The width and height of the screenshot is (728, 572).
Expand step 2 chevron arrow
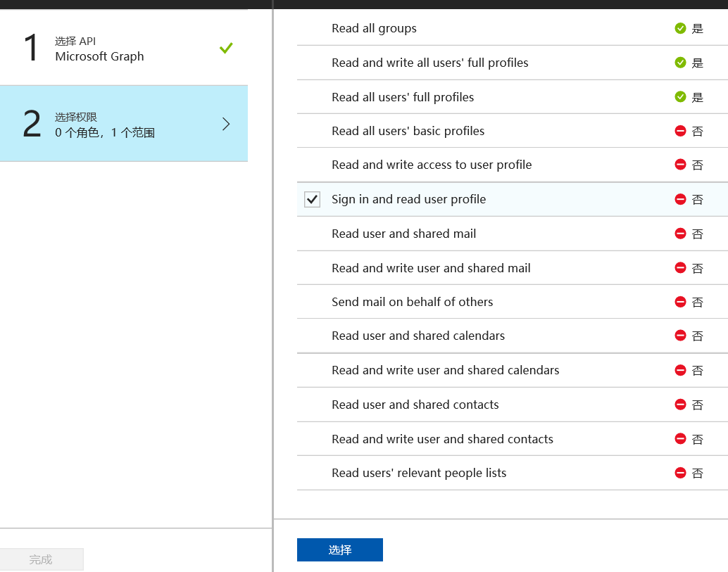tap(226, 124)
